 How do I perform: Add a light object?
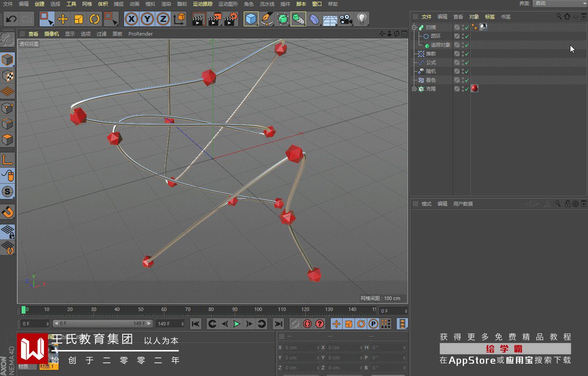362,19
